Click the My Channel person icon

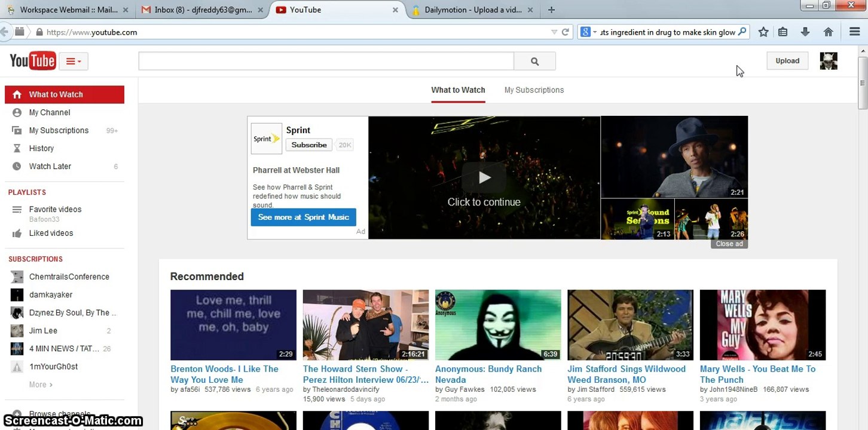(x=17, y=112)
